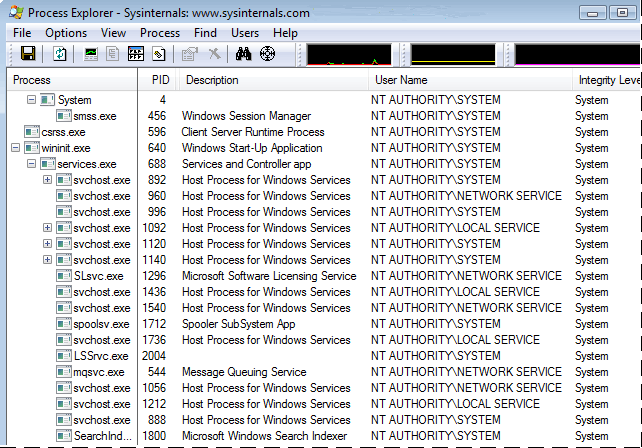Screen dimensions: 642x448
Task: Collapse the System process tree node
Action: tap(31, 100)
